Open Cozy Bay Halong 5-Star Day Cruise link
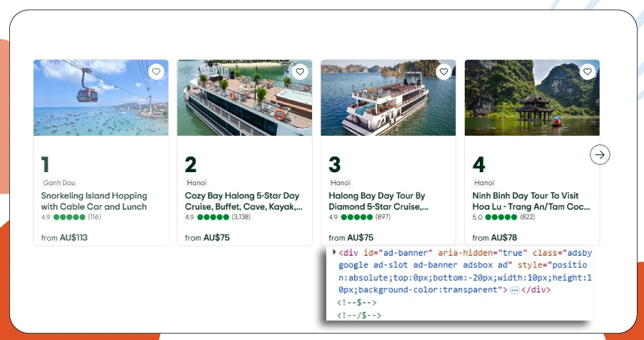Screen dimensions: 644x340 click(x=243, y=201)
